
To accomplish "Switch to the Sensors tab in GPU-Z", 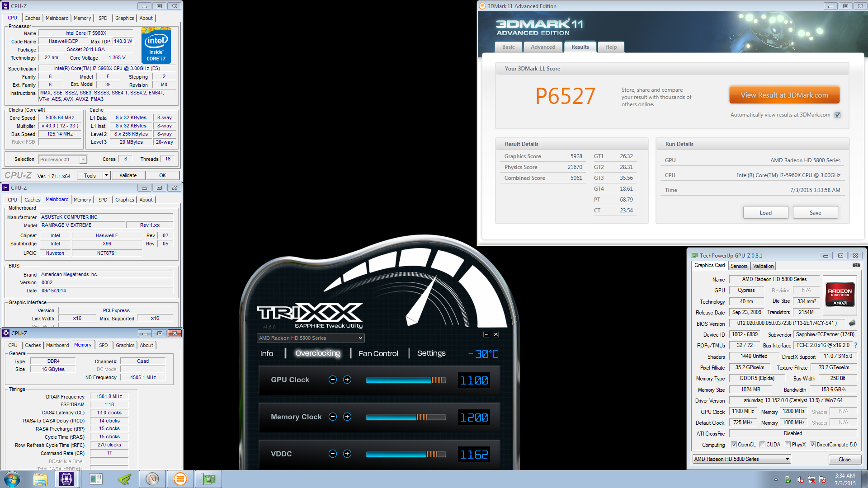I will [739, 266].
